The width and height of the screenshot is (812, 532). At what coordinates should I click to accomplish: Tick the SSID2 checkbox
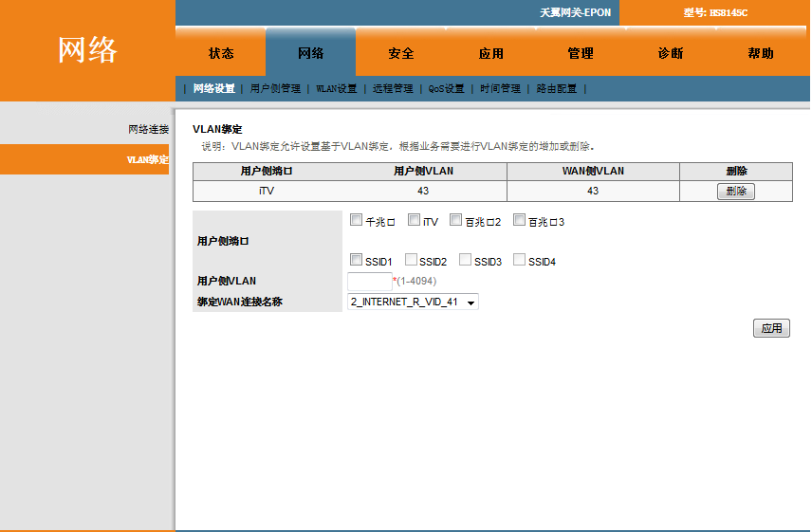tap(411, 259)
